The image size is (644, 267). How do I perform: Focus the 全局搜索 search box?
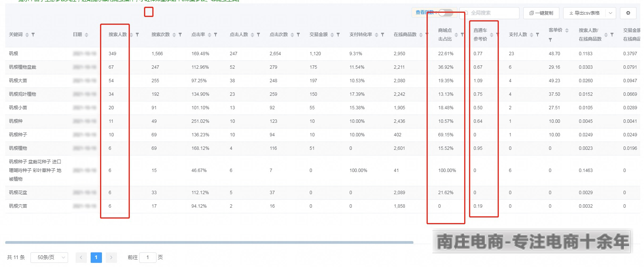(489, 13)
